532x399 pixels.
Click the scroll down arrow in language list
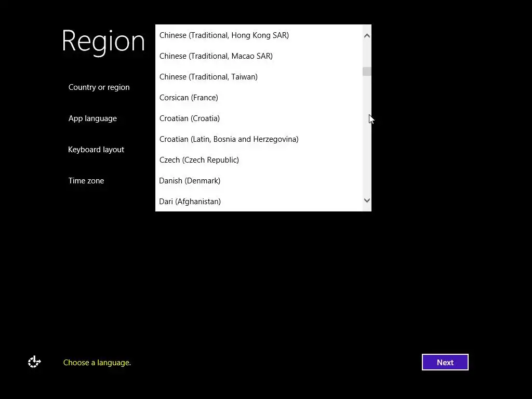click(367, 200)
